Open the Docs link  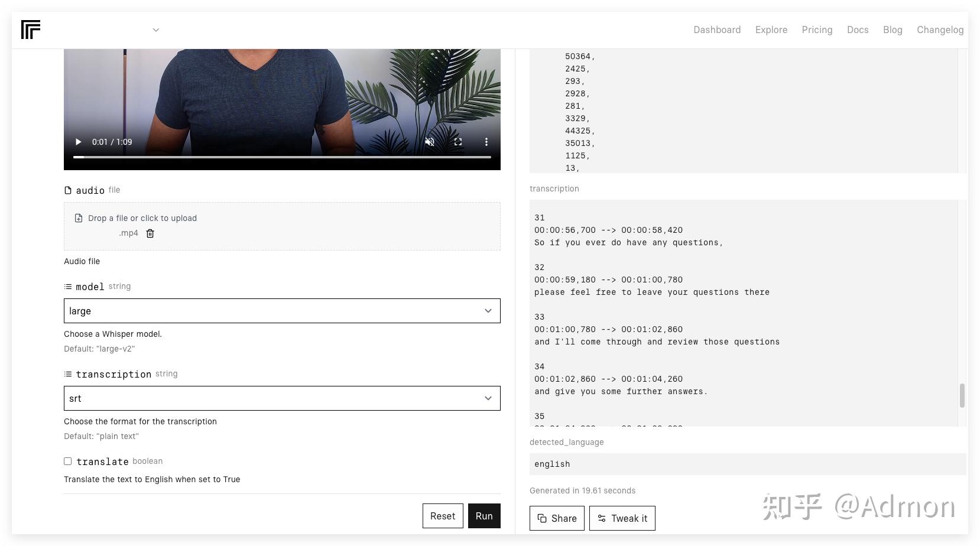[x=858, y=30]
